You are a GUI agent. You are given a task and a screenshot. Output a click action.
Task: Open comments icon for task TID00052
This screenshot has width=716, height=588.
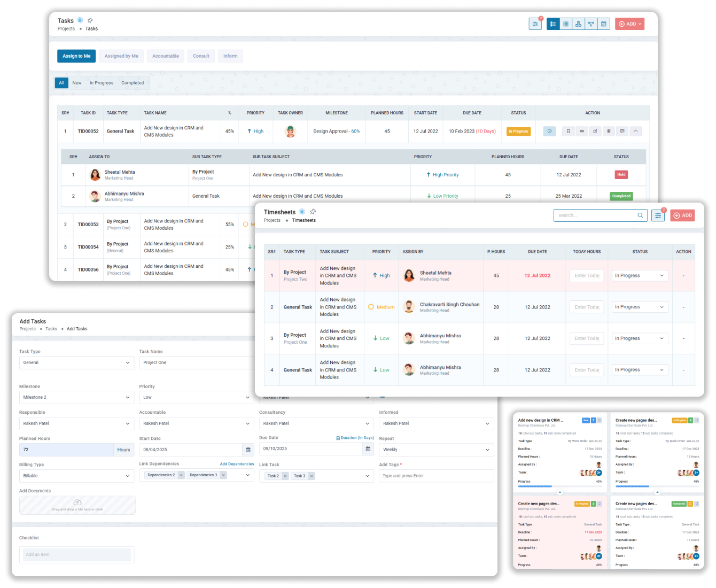coord(622,131)
